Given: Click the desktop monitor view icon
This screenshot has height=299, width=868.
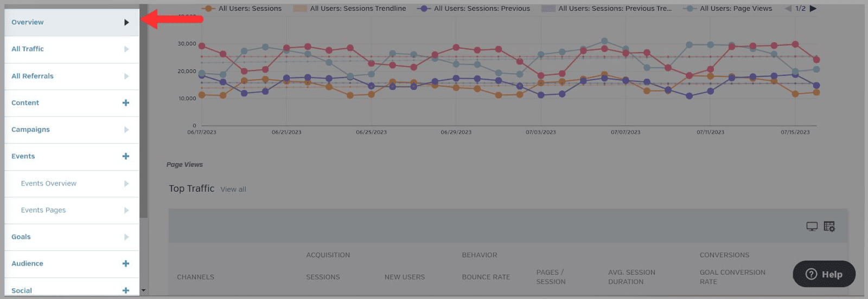Looking at the screenshot, I should pos(812,226).
